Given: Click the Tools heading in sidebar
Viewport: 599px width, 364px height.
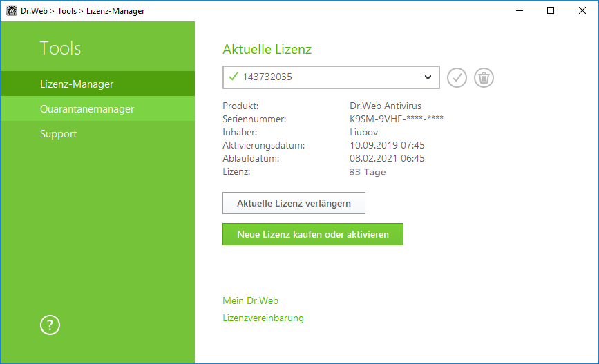Looking at the screenshot, I should coord(60,48).
